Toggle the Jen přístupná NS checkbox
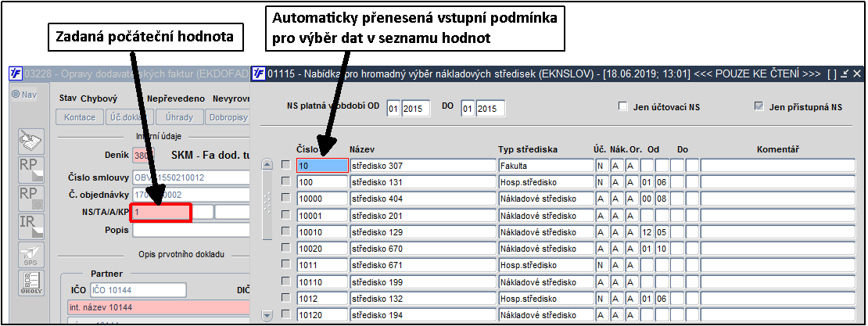 pos(759,107)
